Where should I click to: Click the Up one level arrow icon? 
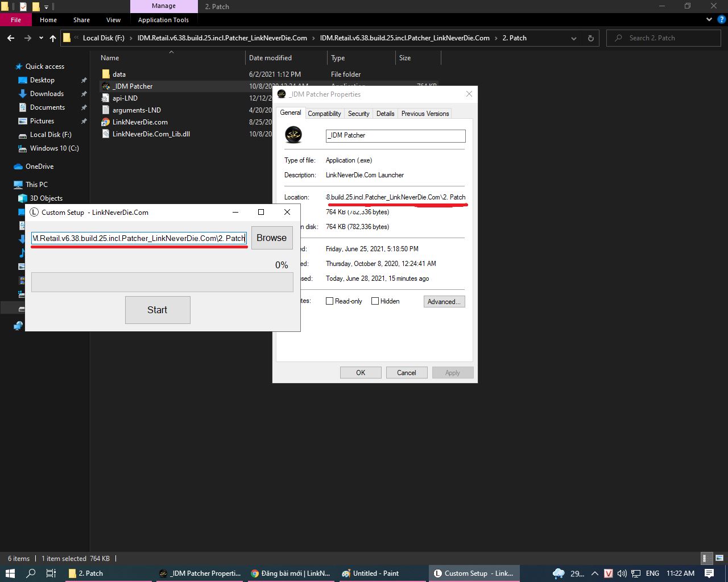pyautogui.click(x=53, y=38)
